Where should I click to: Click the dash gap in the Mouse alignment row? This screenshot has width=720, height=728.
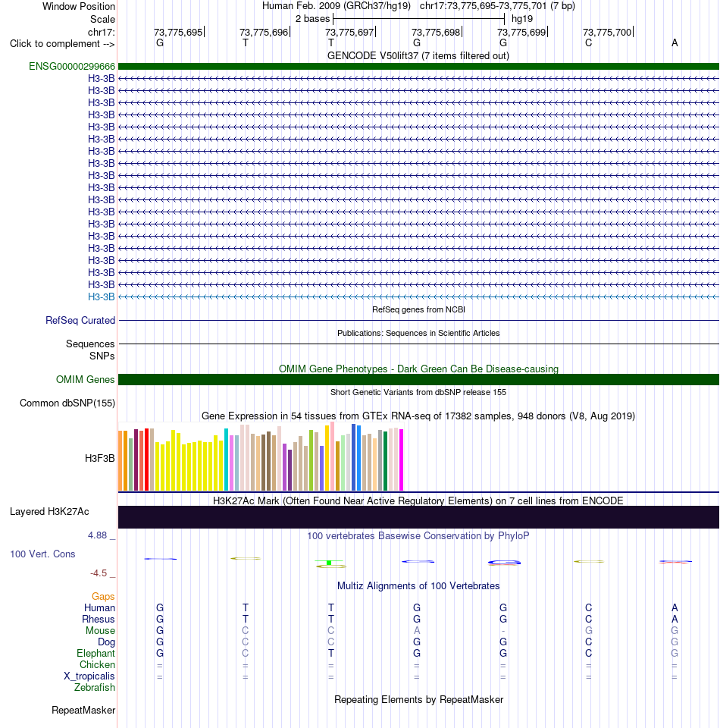coord(503,631)
